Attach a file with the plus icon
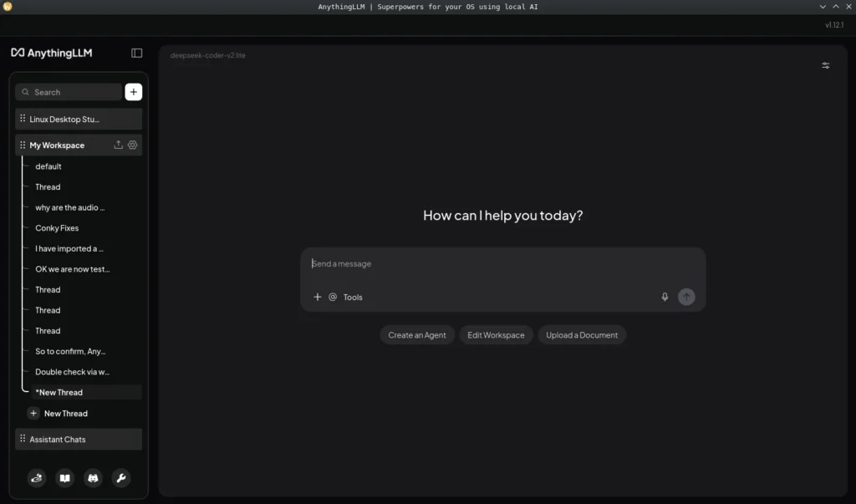Viewport: 856px width, 504px height. 317,297
